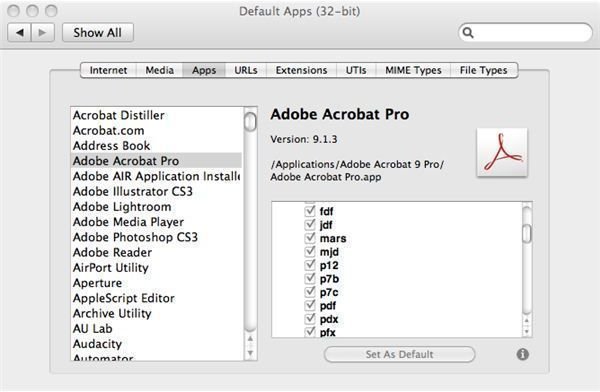This screenshot has width=600, height=392.
Task: Click the Set As Default button
Action: click(399, 354)
